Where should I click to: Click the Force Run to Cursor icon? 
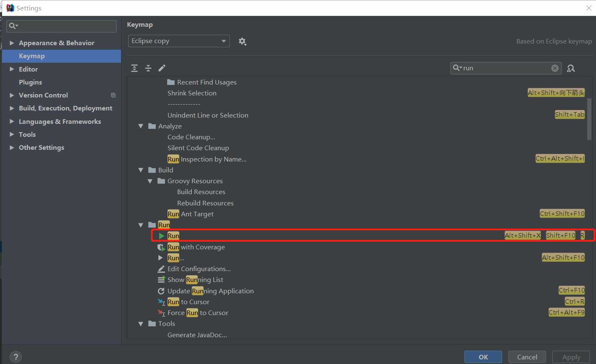point(162,313)
